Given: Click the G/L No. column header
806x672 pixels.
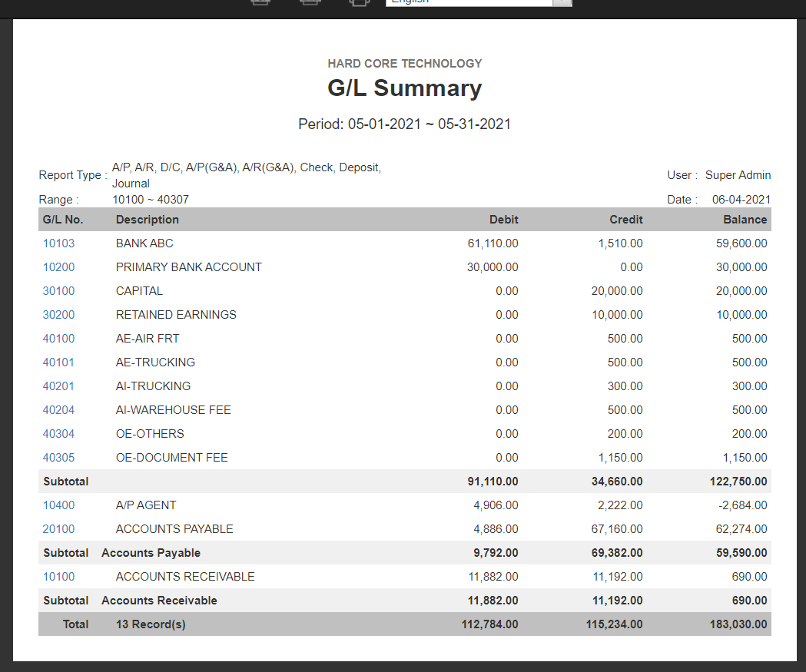Looking at the screenshot, I should (x=63, y=220).
